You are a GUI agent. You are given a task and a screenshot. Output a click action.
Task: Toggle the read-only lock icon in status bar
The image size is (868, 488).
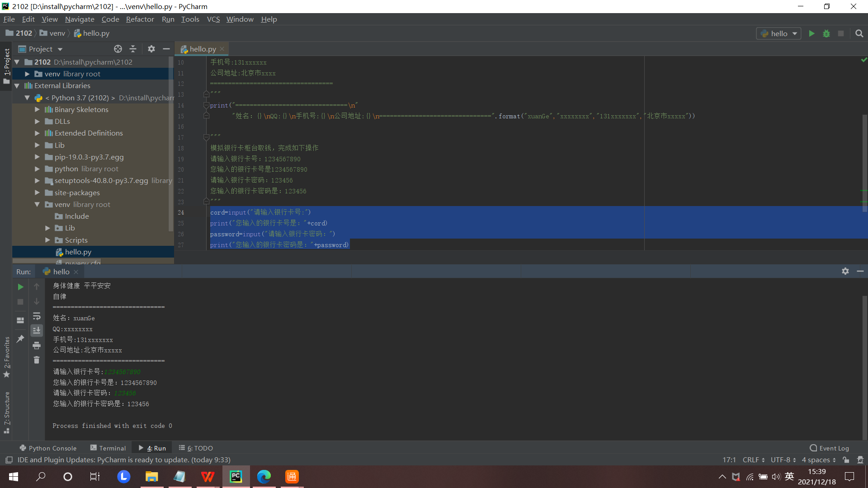845,460
